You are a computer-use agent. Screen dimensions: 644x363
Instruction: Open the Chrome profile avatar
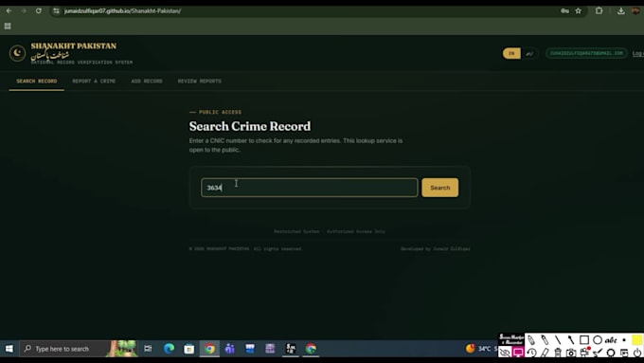(x=635, y=10)
